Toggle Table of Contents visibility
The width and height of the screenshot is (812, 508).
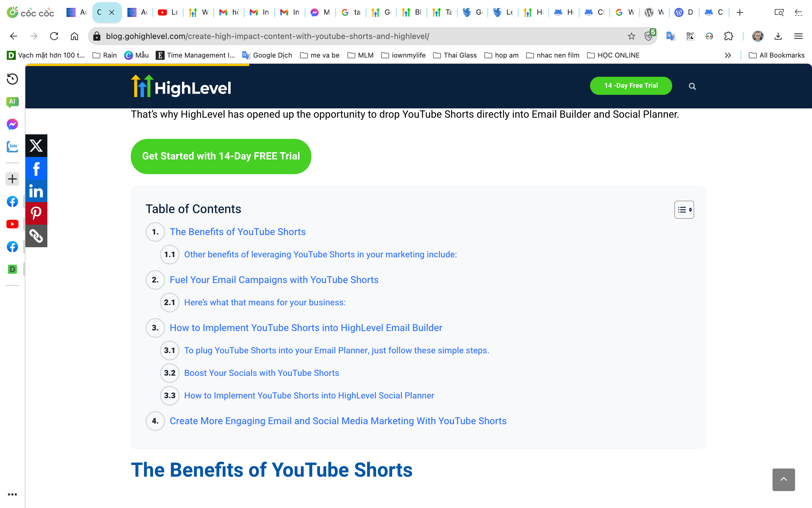click(x=684, y=210)
